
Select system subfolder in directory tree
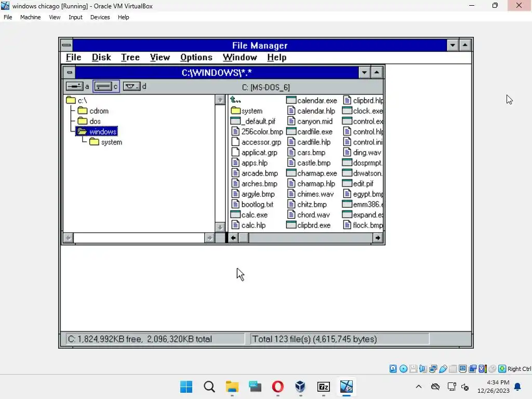pos(105,142)
